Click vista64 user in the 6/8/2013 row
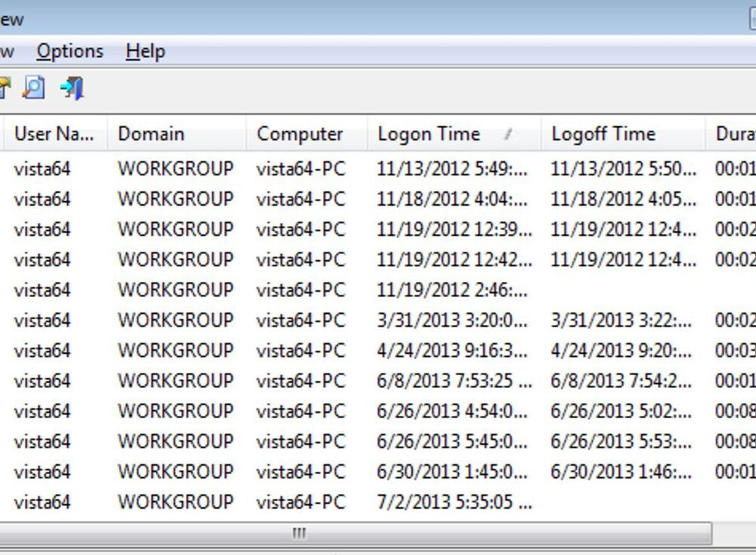The height and width of the screenshot is (555, 756). point(42,381)
